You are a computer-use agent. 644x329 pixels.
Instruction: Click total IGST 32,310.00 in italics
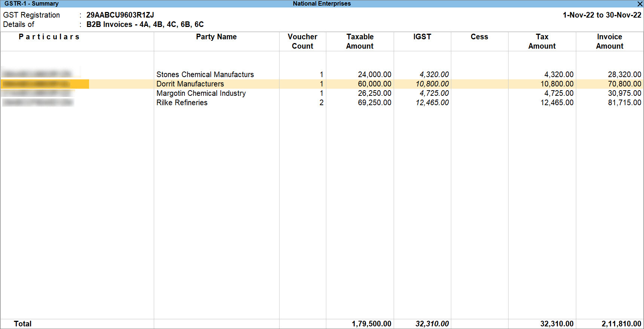tap(432, 324)
